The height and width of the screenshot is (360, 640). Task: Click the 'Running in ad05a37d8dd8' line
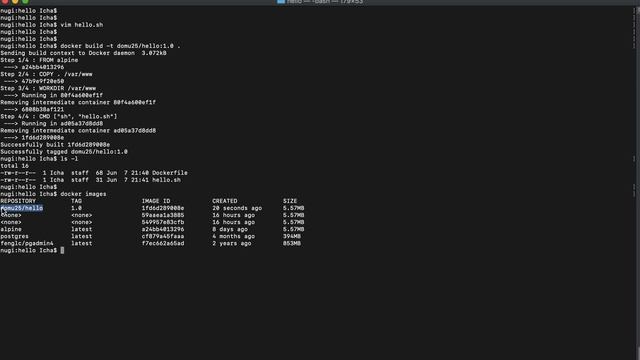(62, 124)
